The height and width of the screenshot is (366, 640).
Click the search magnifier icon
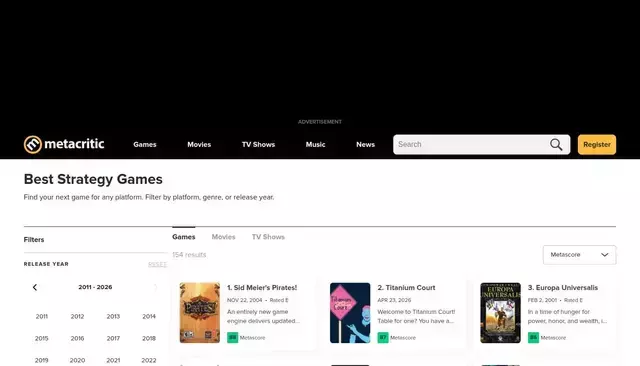pos(556,144)
